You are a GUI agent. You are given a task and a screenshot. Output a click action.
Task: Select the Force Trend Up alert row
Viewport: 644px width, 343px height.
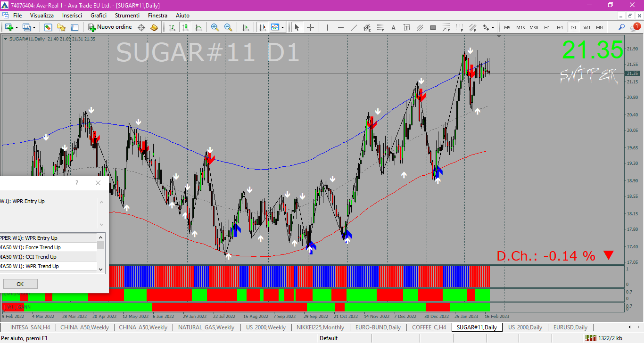click(48, 247)
